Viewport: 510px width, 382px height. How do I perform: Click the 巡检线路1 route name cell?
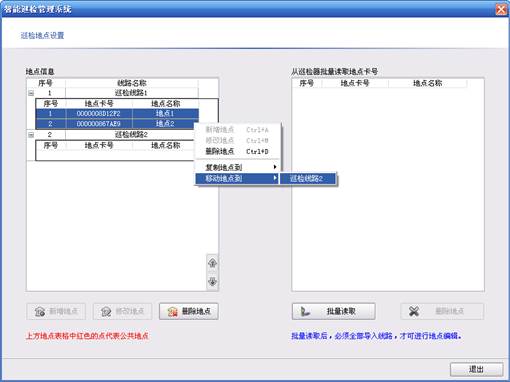click(x=132, y=93)
